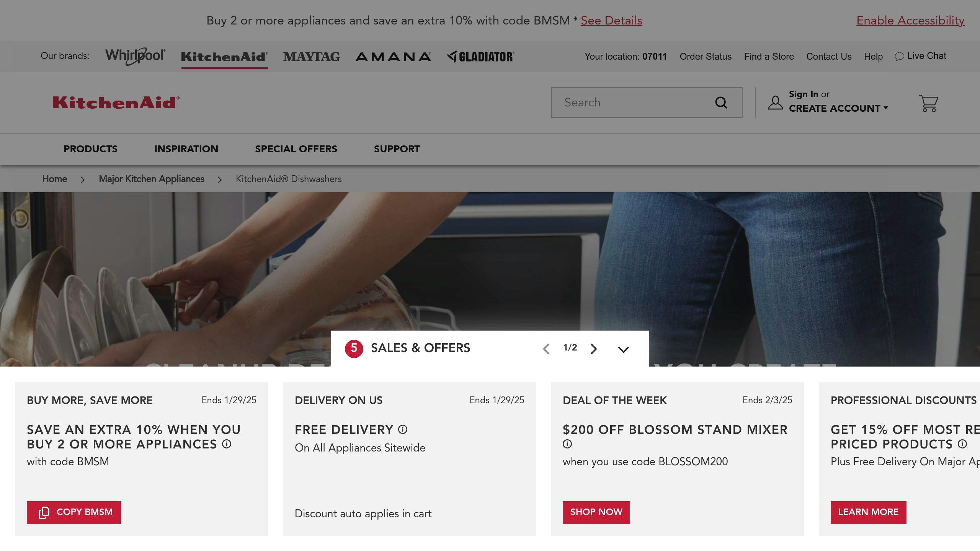
Task: Click info icon beside Priced Products
Action: click(x=962, y=444)
